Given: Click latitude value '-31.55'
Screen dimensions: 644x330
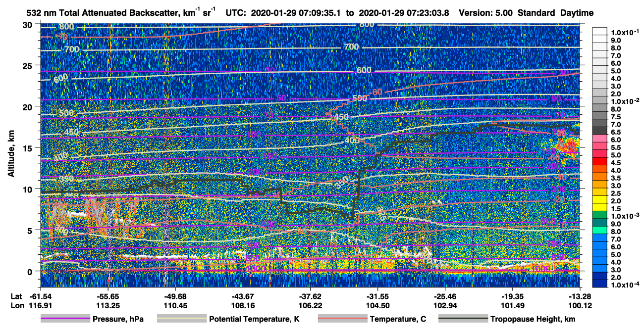Looking at the screenshot, I should [x=377, y=297].
